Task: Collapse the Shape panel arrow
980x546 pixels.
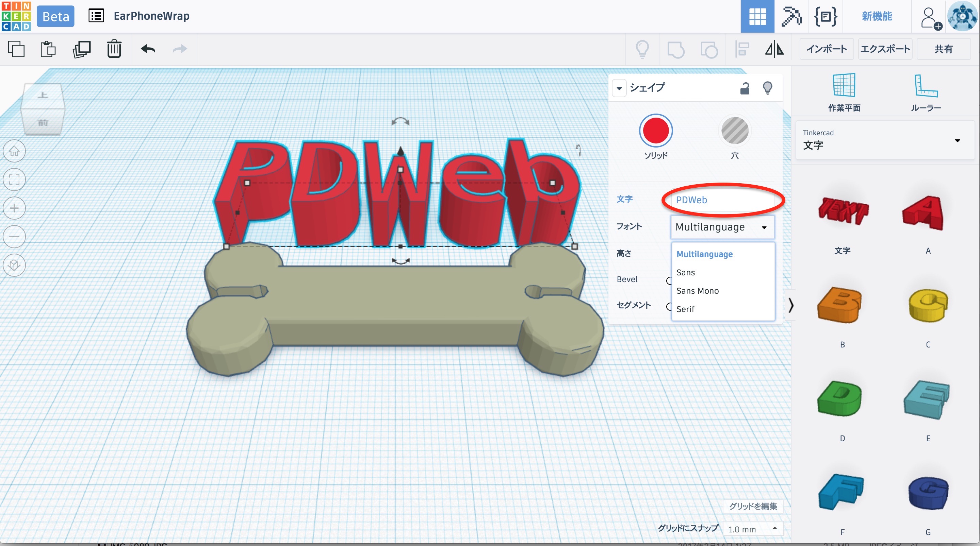Action: coord(619,88)
